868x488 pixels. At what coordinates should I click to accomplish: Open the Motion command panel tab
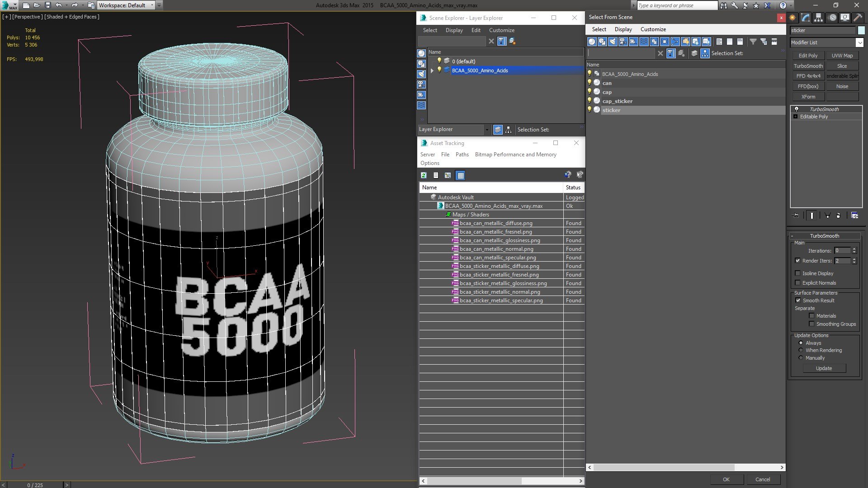click(832, 18)
